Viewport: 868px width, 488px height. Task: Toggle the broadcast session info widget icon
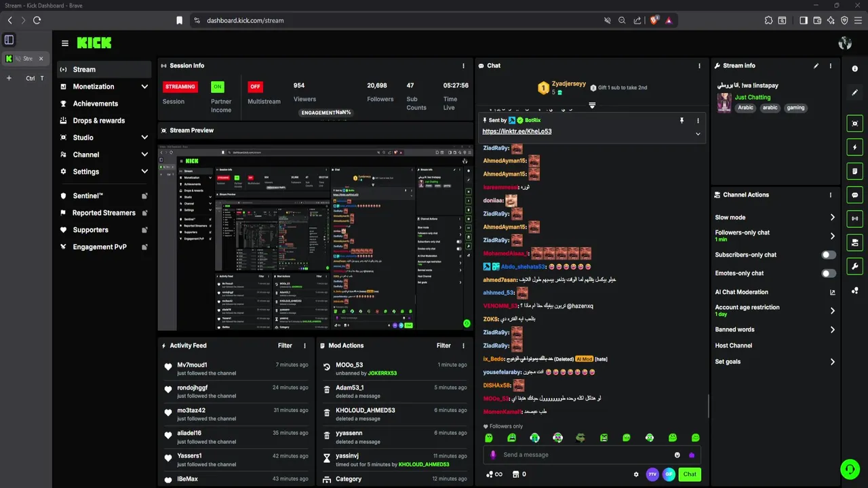(855, 218)
